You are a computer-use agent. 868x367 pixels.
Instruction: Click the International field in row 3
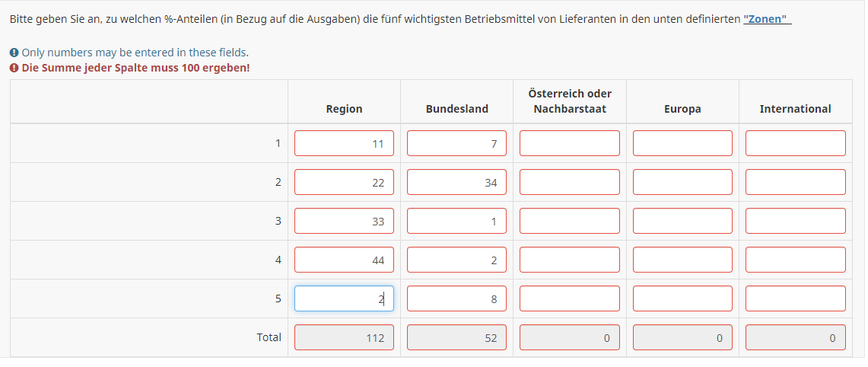795,221
